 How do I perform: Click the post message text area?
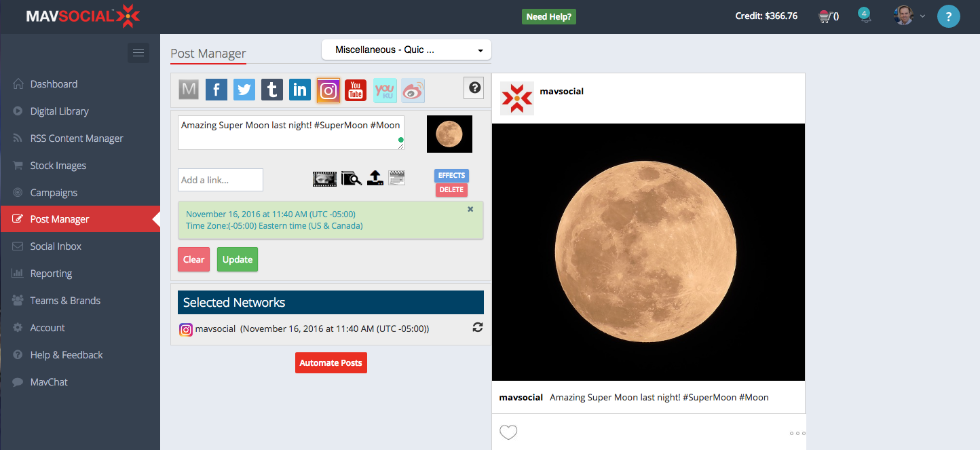(291, 132)
